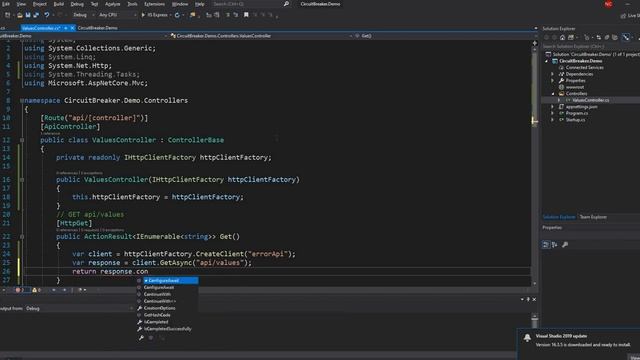Close the Output panel with its X
This screenshot has width=640, height=360.
[534, 300]
